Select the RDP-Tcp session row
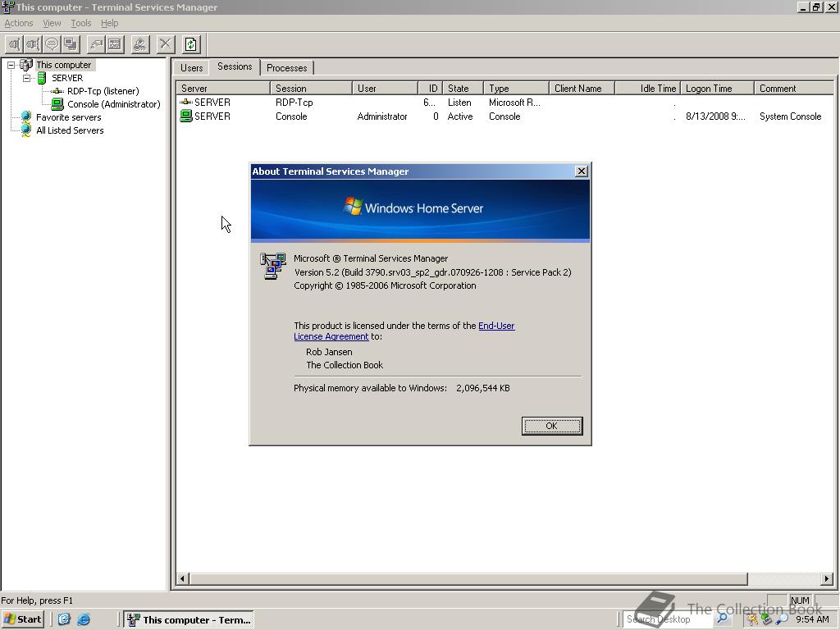 click(504, 103)
